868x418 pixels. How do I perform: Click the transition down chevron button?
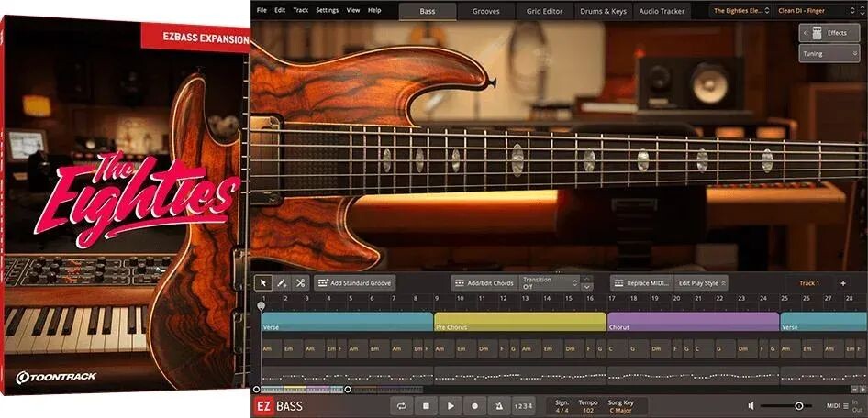coord(587,287)
